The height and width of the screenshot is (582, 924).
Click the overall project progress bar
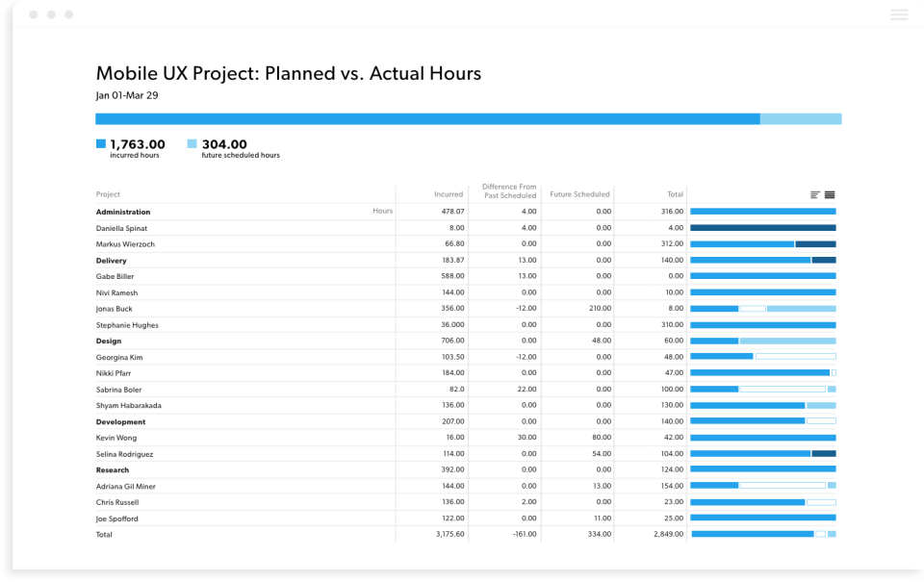(x=468, y=117)
